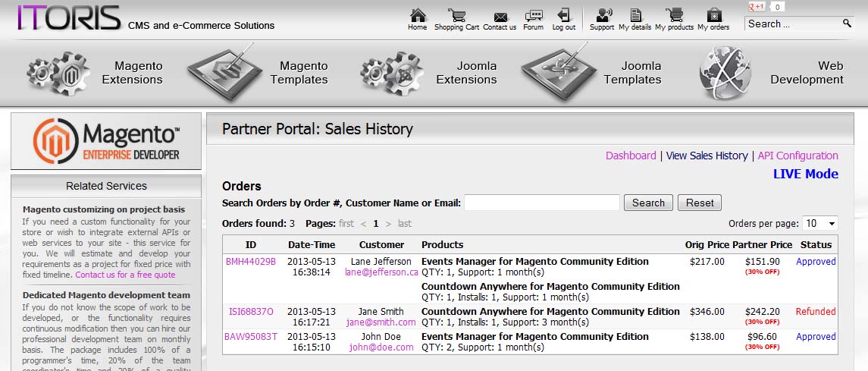Screen dimensions: 868x371
Task: Go to last page of orders
Action: click(x=405, y=224)
